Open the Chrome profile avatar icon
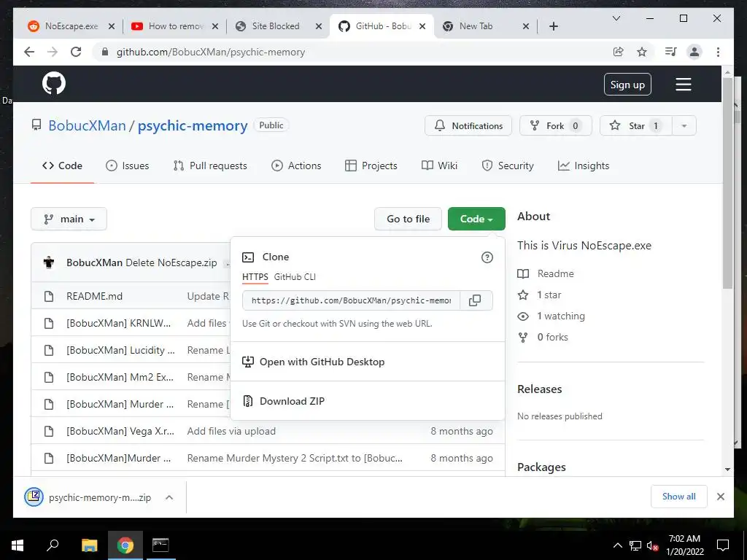 tap(694, 52)
